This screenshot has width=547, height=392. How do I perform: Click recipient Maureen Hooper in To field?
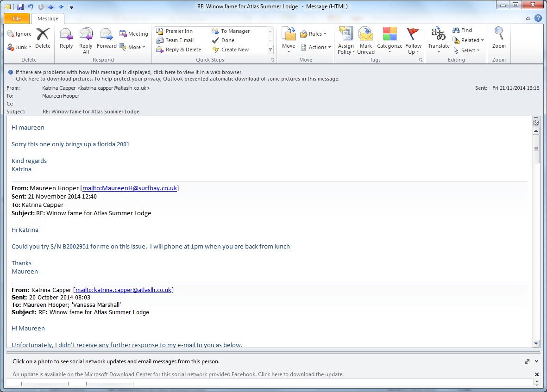click(x=61, y=96)
